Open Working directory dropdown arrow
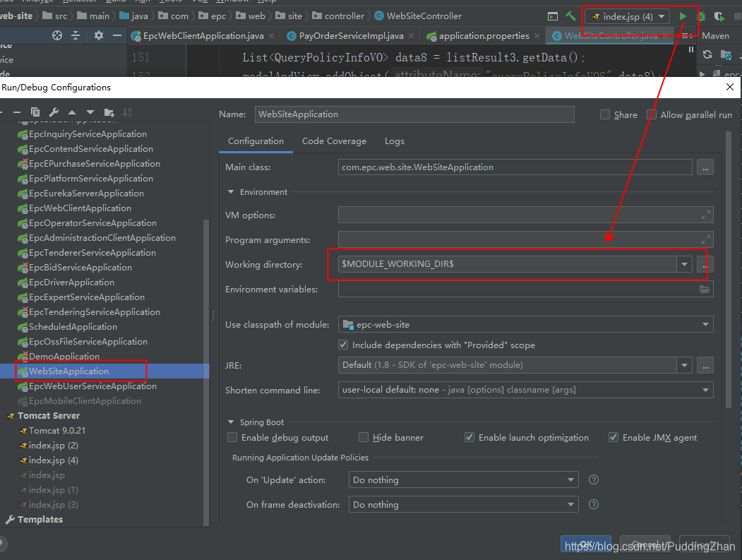This screenshot has width=742, height=560. (684, 264)
